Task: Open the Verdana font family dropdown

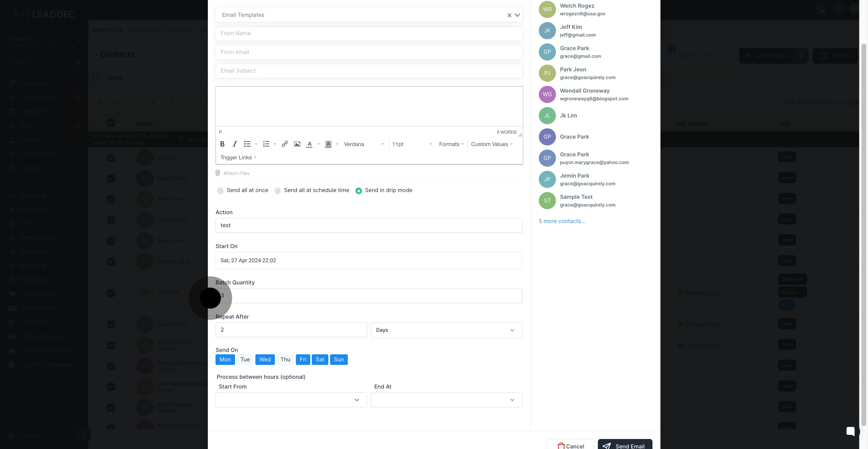Action: coord(364,144)
